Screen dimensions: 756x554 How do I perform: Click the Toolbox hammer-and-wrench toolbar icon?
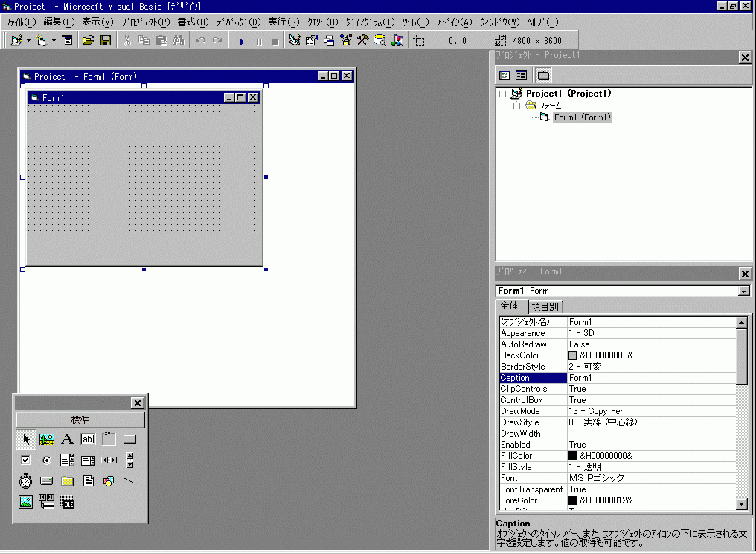[362, 40]
